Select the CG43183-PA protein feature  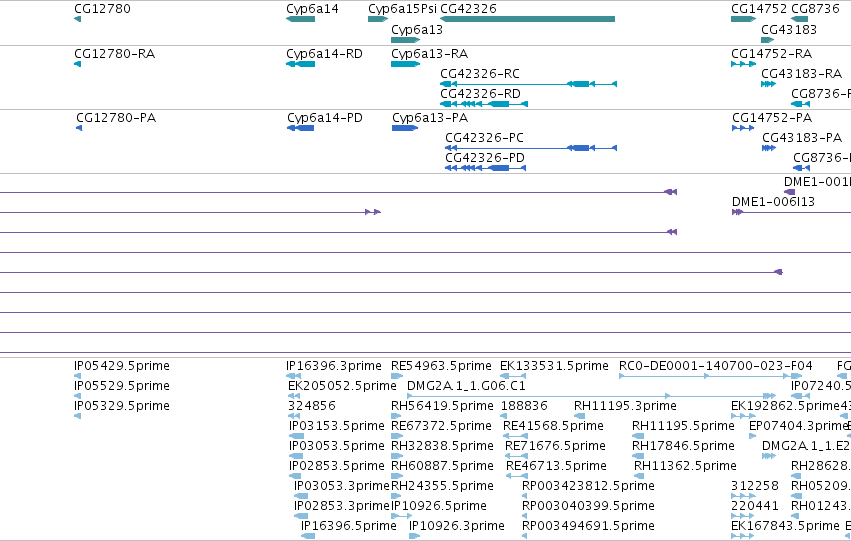769,148
